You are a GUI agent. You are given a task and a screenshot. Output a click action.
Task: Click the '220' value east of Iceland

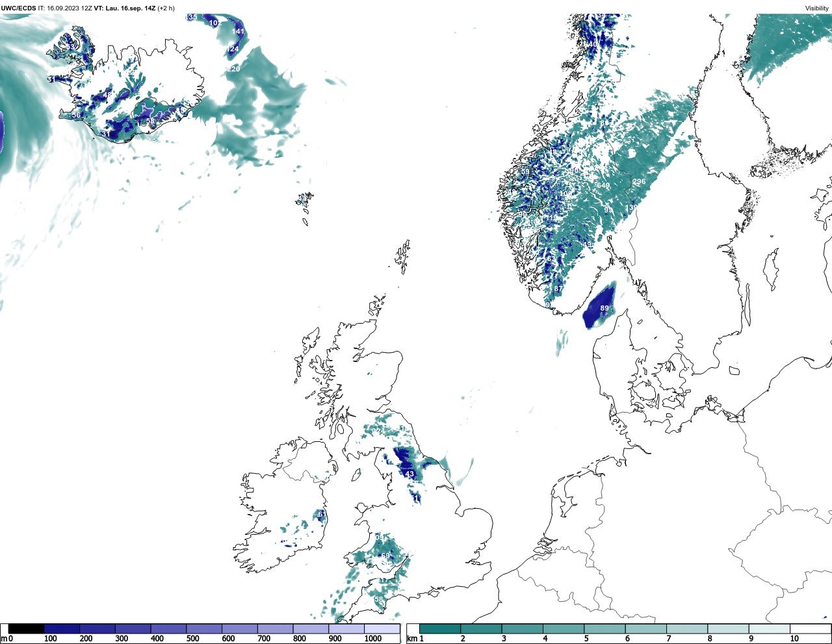pos(234,69)
